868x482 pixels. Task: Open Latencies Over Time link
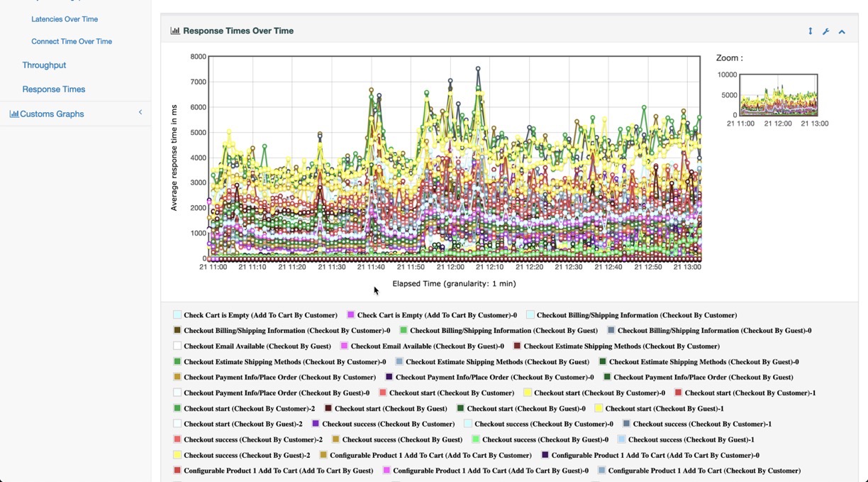pyautogui.click(x=65, y=19)
